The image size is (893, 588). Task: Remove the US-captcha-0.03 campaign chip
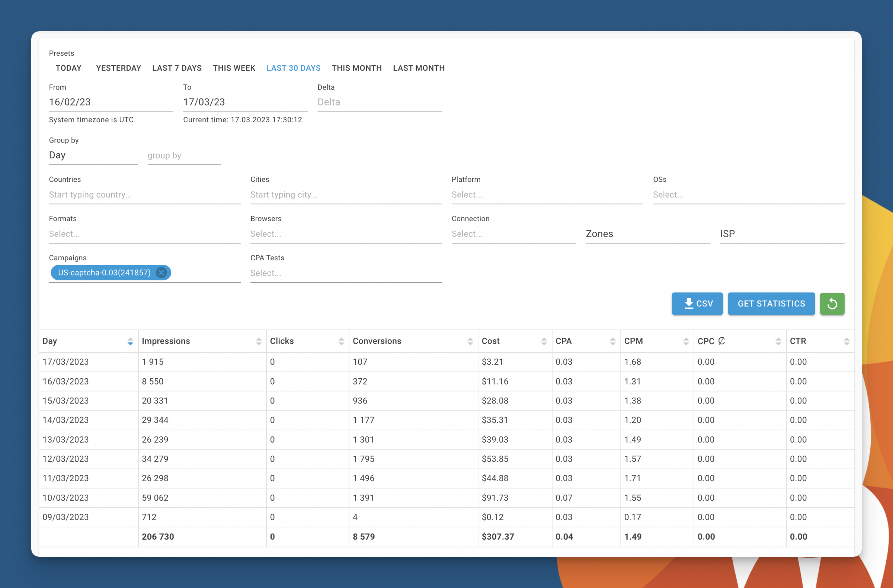click(161, 273)
